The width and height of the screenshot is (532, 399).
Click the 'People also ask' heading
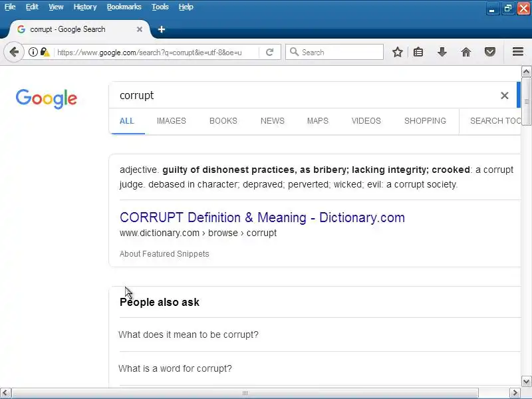[x=160, y=303]
